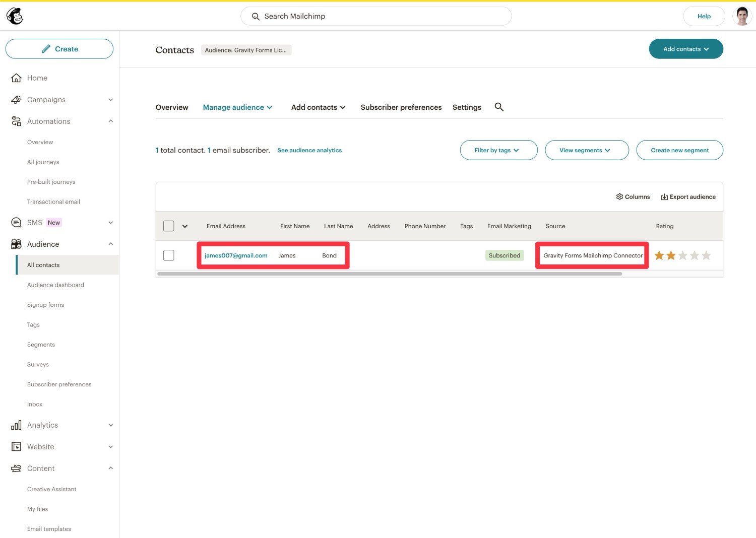The image size is (756, 538).
Task: Click the Content tray icon
Action: tap(16, 468)
